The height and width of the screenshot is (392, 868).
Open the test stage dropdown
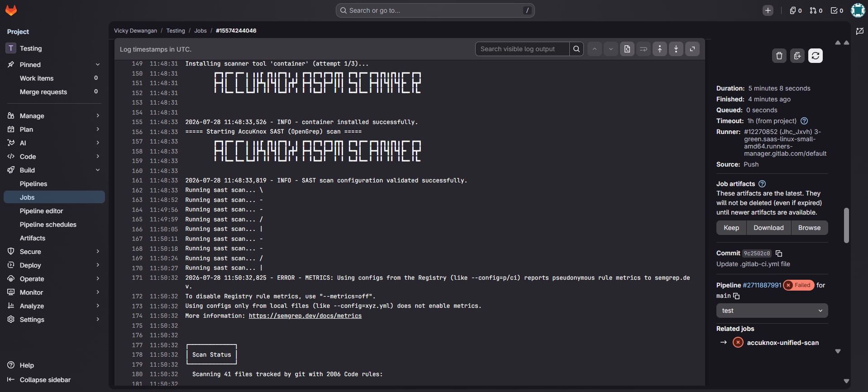point(772,311)
